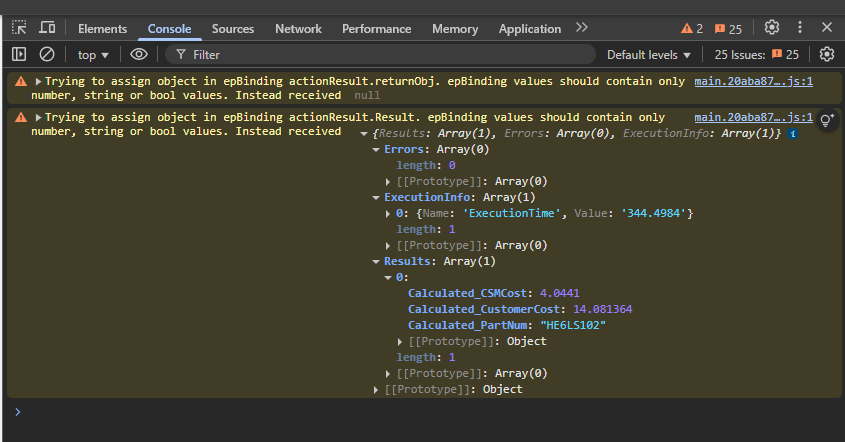
Task: Expand [[Prototype]]: Array(0) below Results length
Action: pyautogui.click(x=388, y=374)
